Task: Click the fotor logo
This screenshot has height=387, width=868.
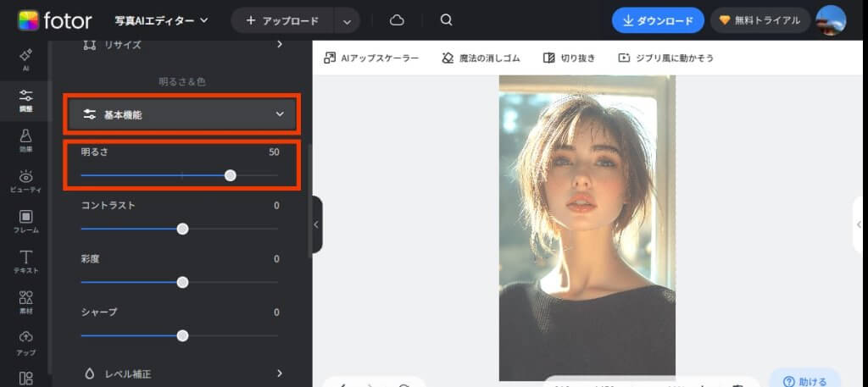Action: 54,20
